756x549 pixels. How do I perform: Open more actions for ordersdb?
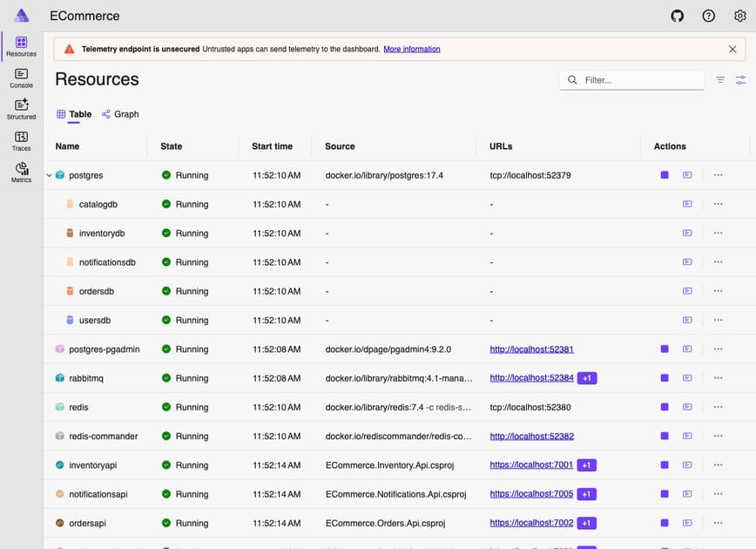coord(718,290)
